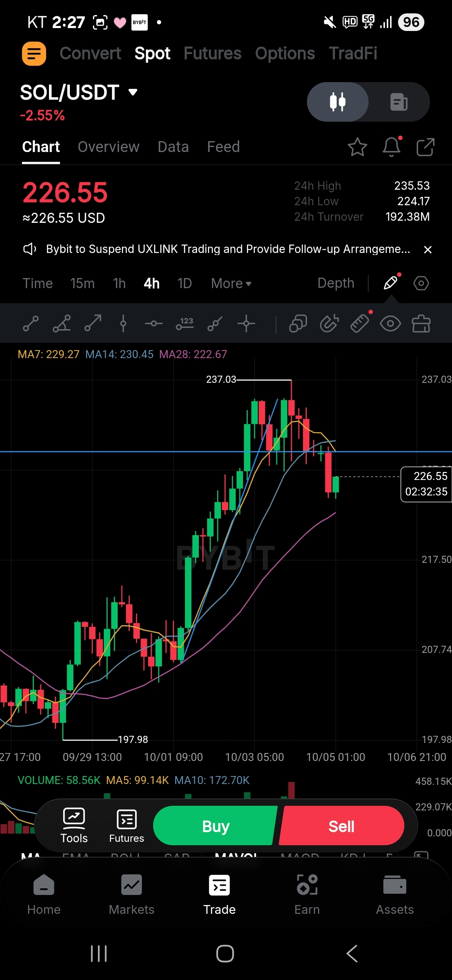Viewport: 452px width, 980px height.
Task: Open the TradFi tab
Action: 353,54
